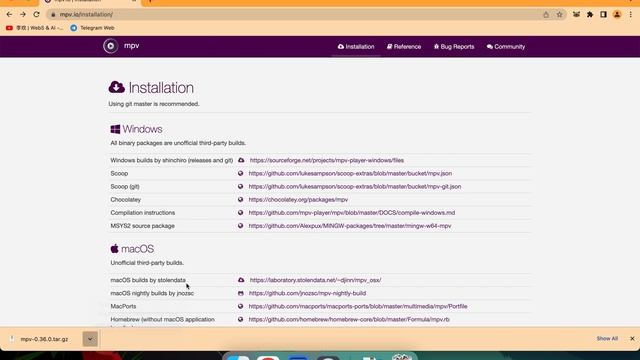Viewport: 640px width, 360px height.
Task: Open the Community nav tab
Action: tap(506, 47)
